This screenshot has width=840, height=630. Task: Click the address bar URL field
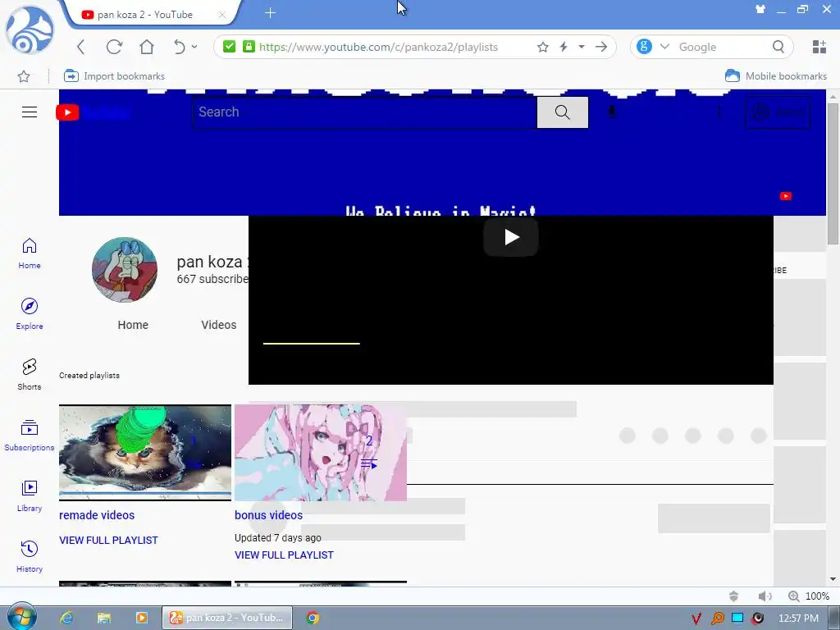tap(379, 47)
